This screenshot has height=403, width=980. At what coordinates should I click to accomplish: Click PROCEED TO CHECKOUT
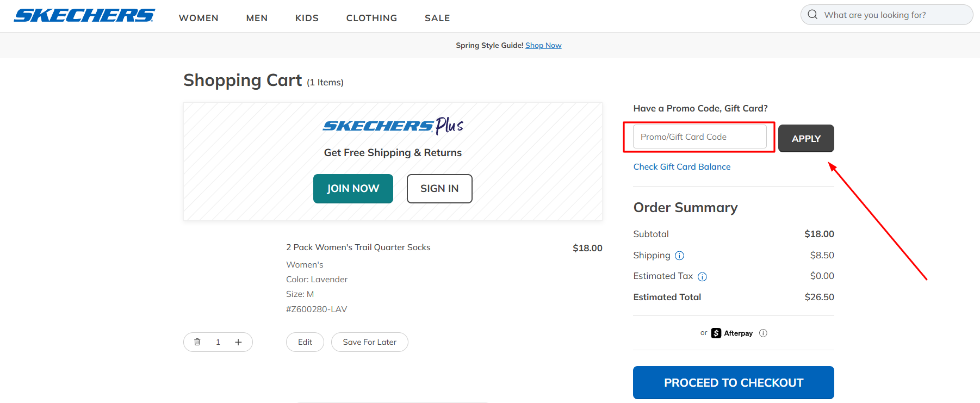point(733,382)
